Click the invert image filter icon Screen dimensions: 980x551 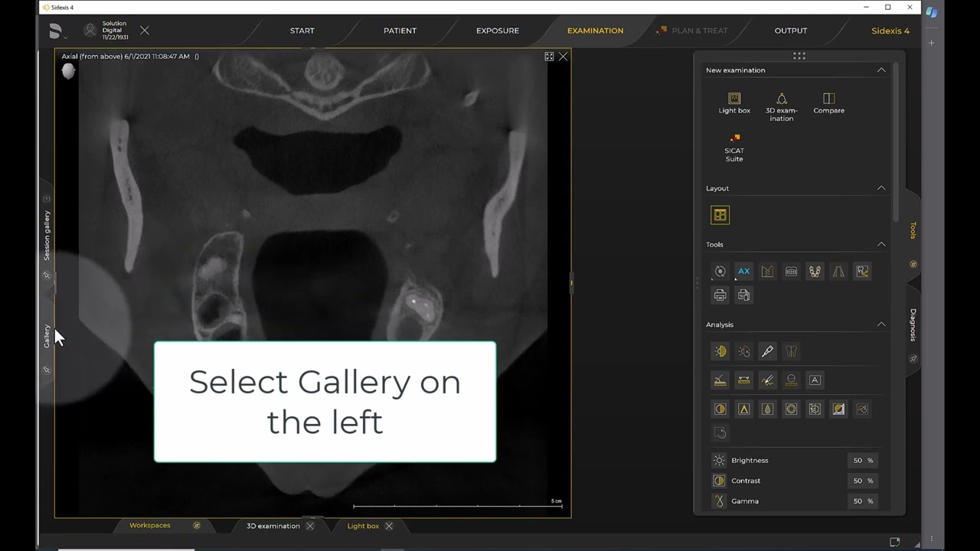tap(838, 409)
